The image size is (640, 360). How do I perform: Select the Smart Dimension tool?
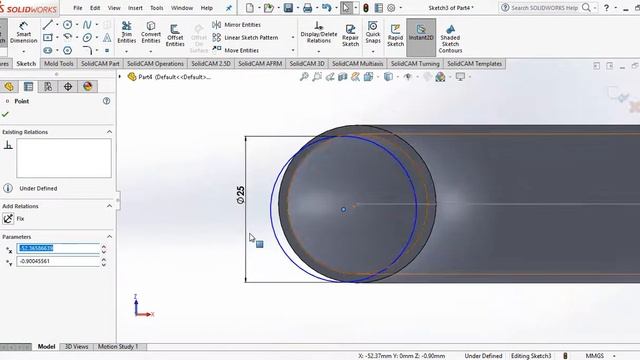[23, 33]
